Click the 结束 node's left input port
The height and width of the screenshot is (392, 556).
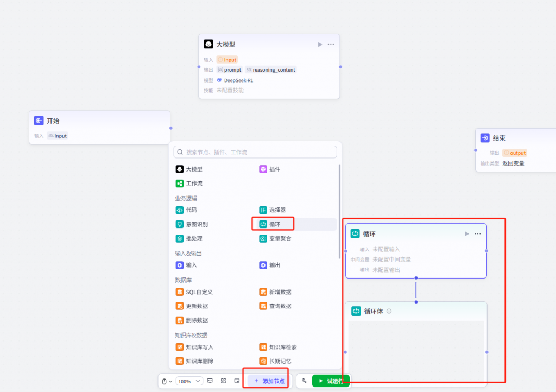tap(476, 150)
